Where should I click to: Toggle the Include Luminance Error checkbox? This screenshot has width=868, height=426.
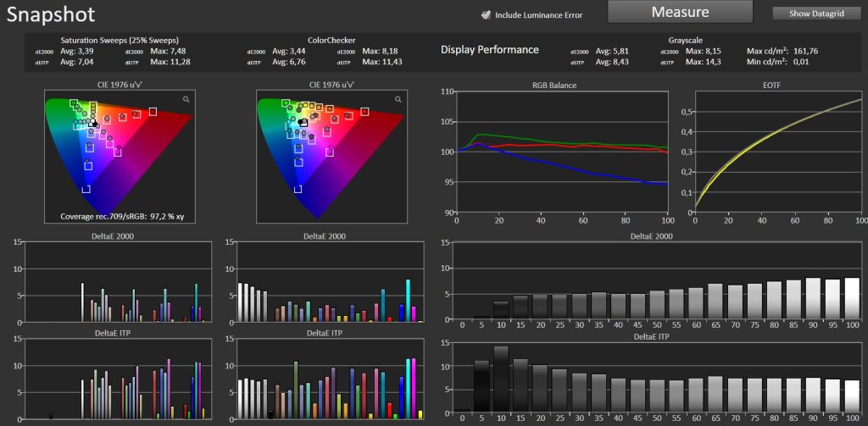[x=486, y=14]
